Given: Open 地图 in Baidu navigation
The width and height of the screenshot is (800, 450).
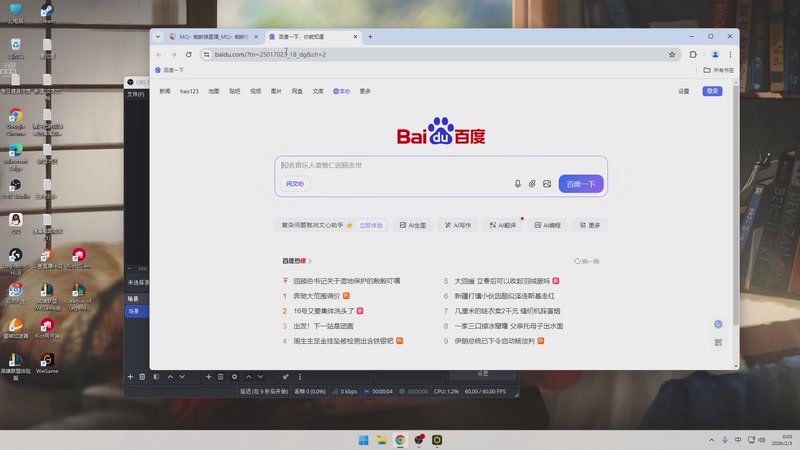Looking at the screenshot, I should (x=214, y=91).
